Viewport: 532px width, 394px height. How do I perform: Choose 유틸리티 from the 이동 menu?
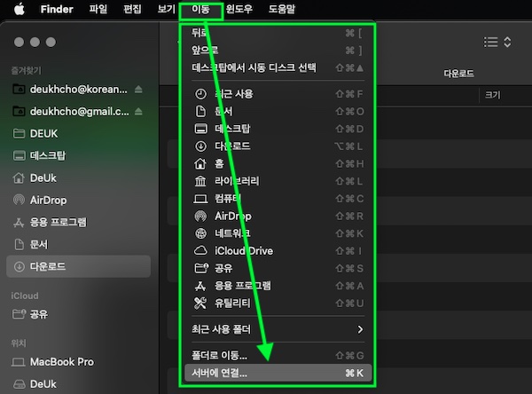(235, 303)
